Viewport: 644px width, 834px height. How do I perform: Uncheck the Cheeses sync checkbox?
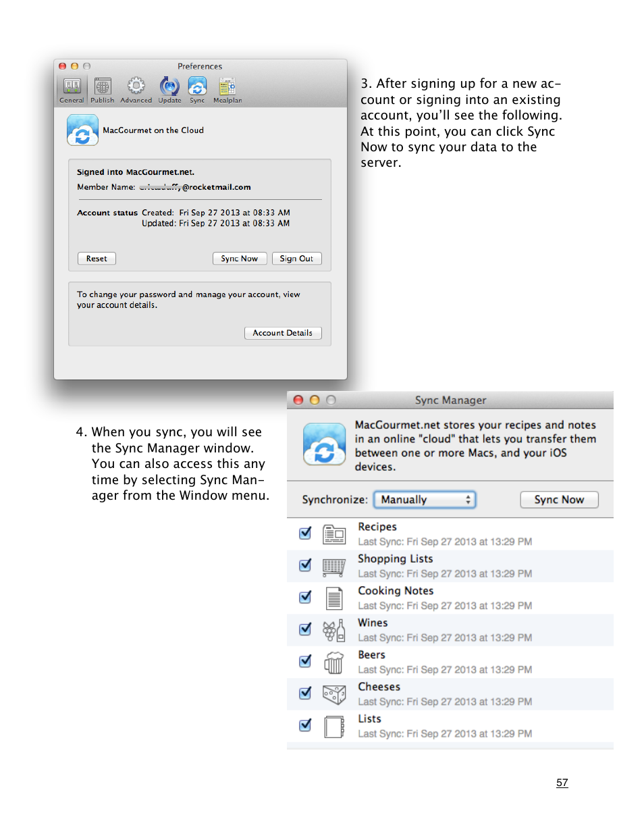click(x=305, y=693)
